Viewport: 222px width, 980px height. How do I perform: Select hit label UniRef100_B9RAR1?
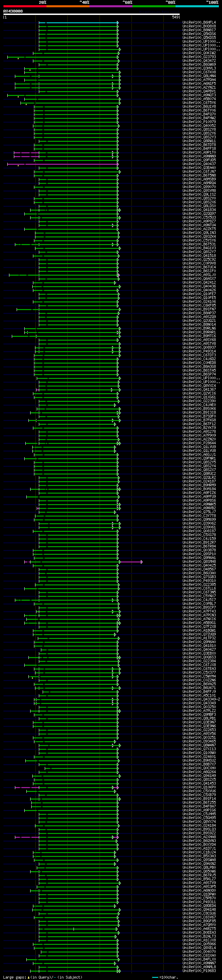coord(199,332)
